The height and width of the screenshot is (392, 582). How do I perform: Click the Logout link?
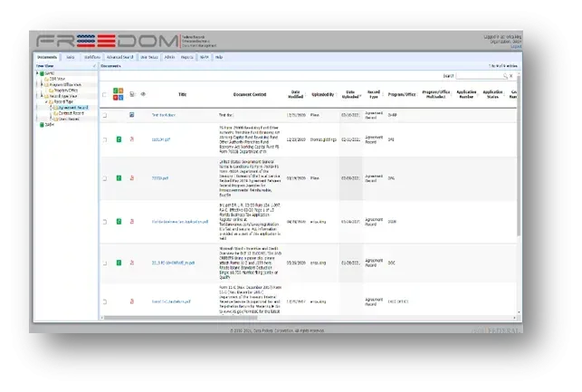point(516,46)
